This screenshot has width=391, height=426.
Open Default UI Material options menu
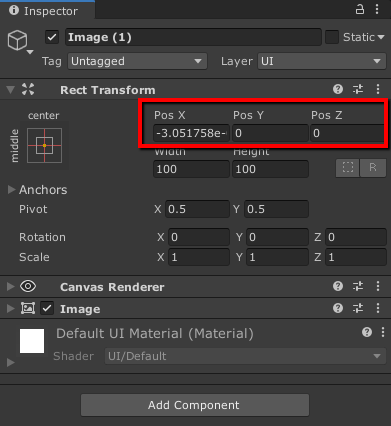(383, 332)
